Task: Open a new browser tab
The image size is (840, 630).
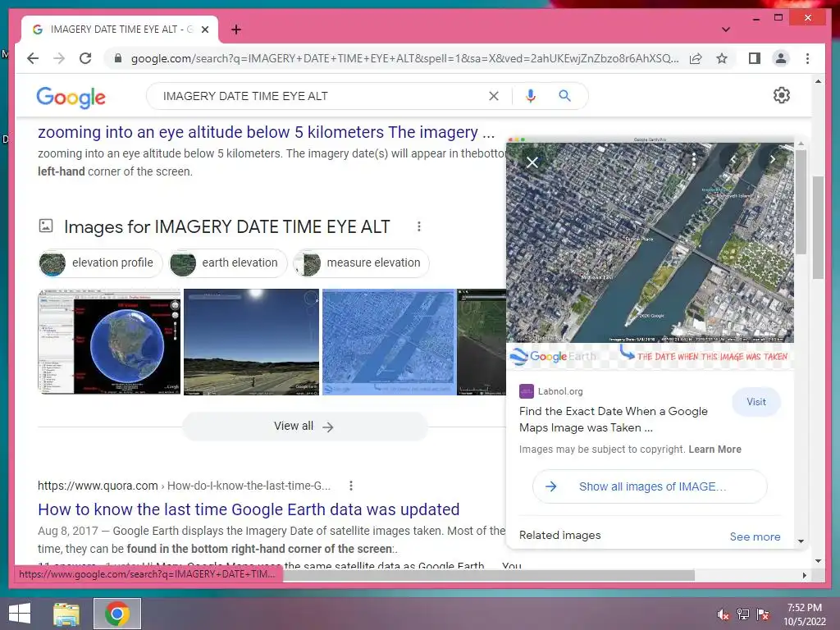Action: [235, 30]
